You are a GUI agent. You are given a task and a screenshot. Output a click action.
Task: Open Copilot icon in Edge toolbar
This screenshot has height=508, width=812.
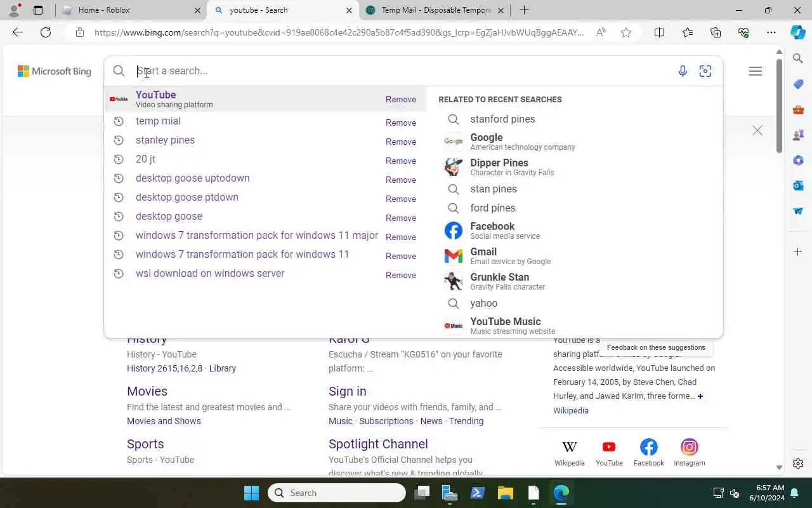click(x=798, y=32)
